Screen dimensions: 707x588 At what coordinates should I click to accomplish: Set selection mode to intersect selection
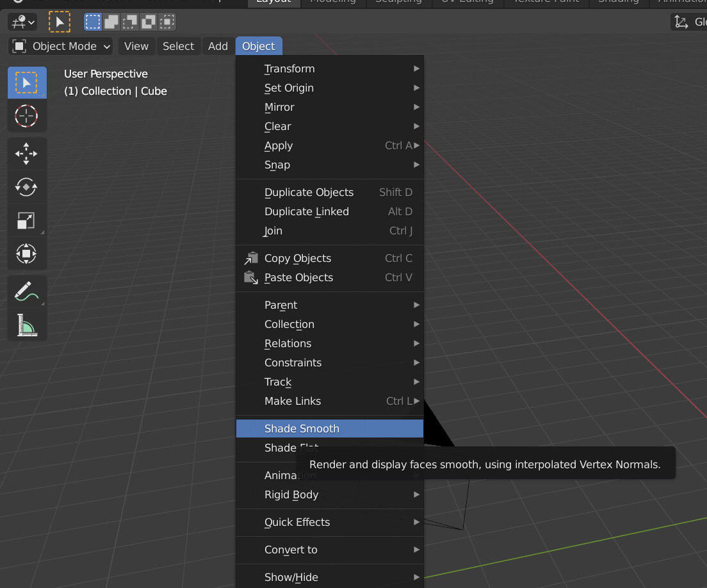(x=167, y=22)
